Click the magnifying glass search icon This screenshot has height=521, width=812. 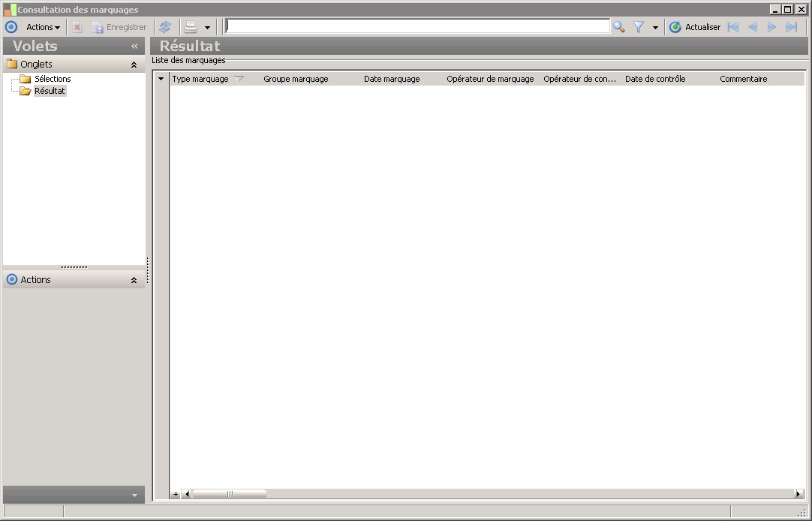tap(619, 27)
